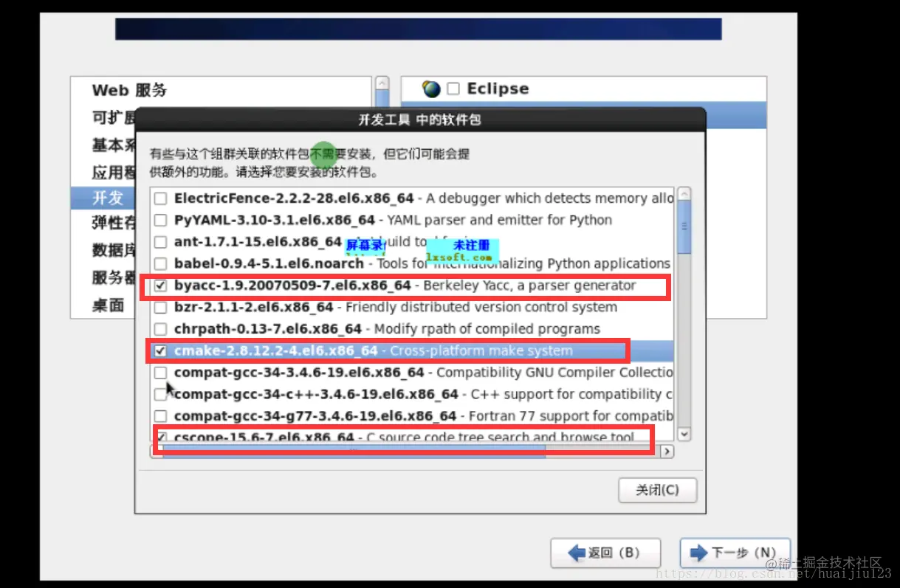Proceed with the 下一步 (N) button
This screenshot has height=588, width=900.
point(735,553)
